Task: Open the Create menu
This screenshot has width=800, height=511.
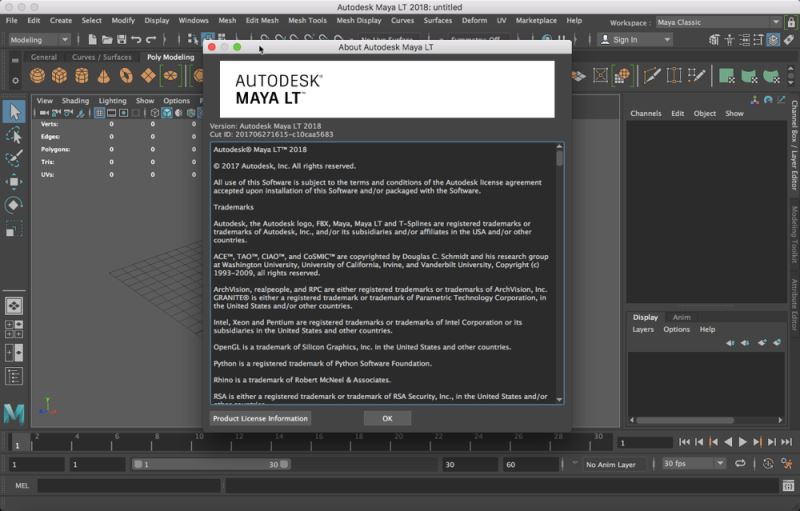Action: 61,20
